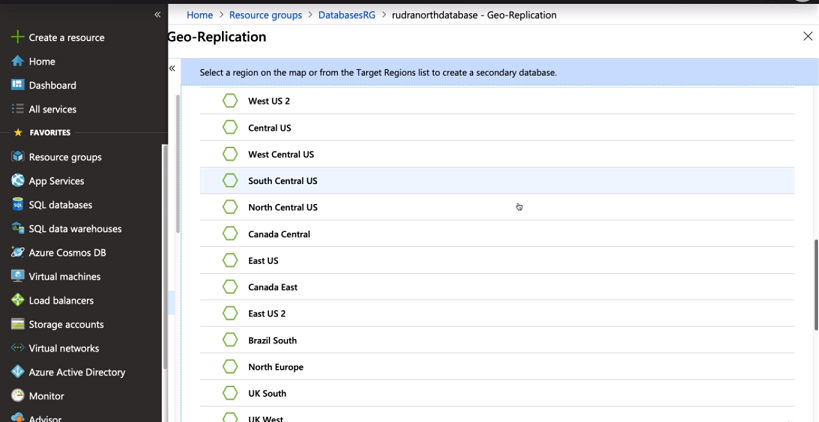
Task: Select Central US region text
Action: [270, 128]
